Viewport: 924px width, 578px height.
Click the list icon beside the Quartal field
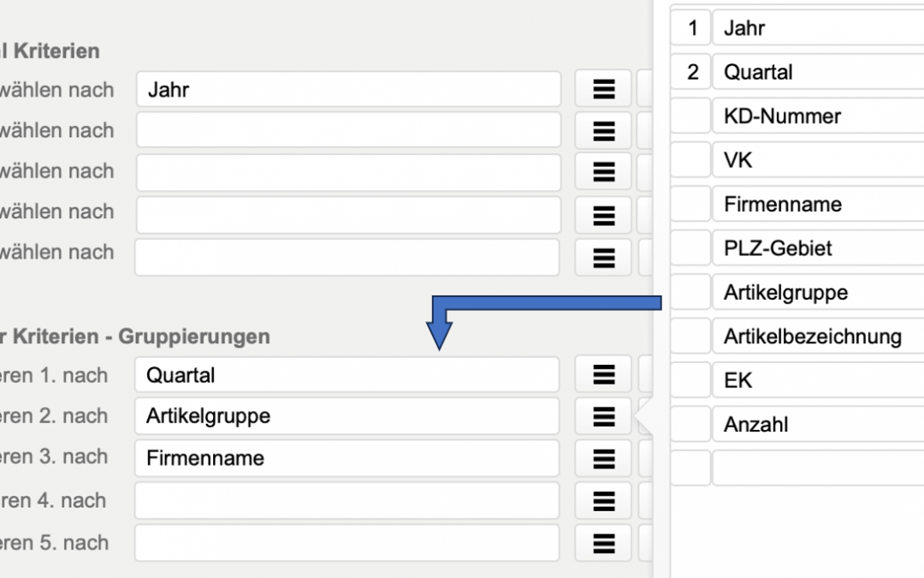[603, 375]
